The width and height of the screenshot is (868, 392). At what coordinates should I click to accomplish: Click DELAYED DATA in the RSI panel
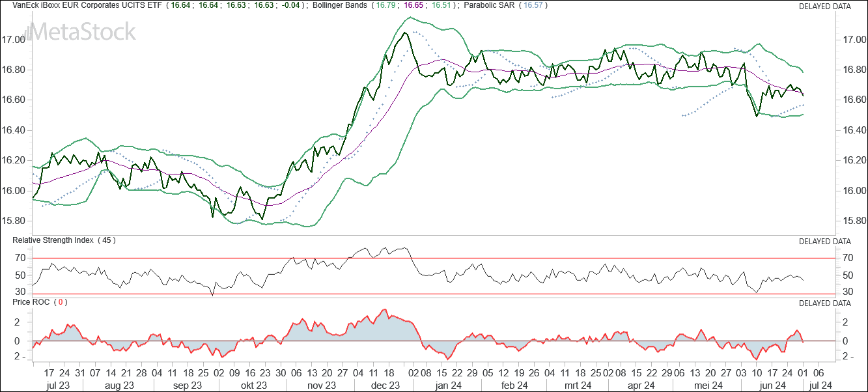[x=824, y=241]
